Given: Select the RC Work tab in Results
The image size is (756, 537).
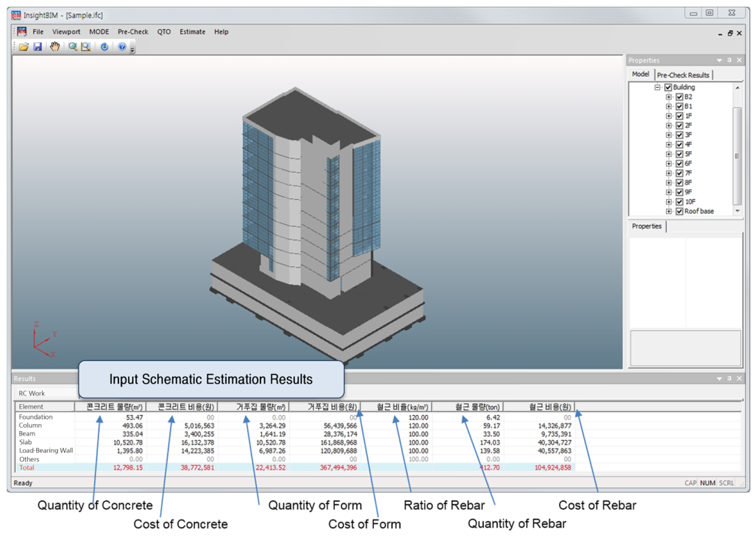Looking at the screenshot, I should 32,394.
